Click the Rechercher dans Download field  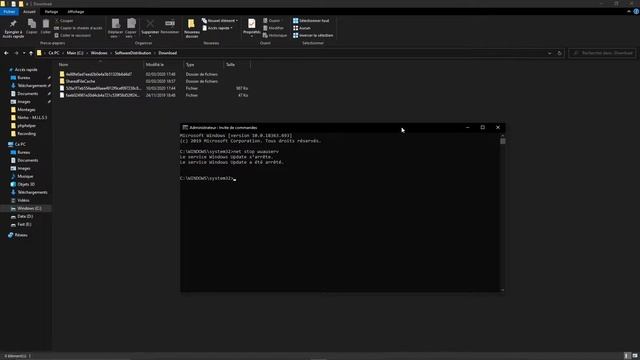(x=602, y=53)
